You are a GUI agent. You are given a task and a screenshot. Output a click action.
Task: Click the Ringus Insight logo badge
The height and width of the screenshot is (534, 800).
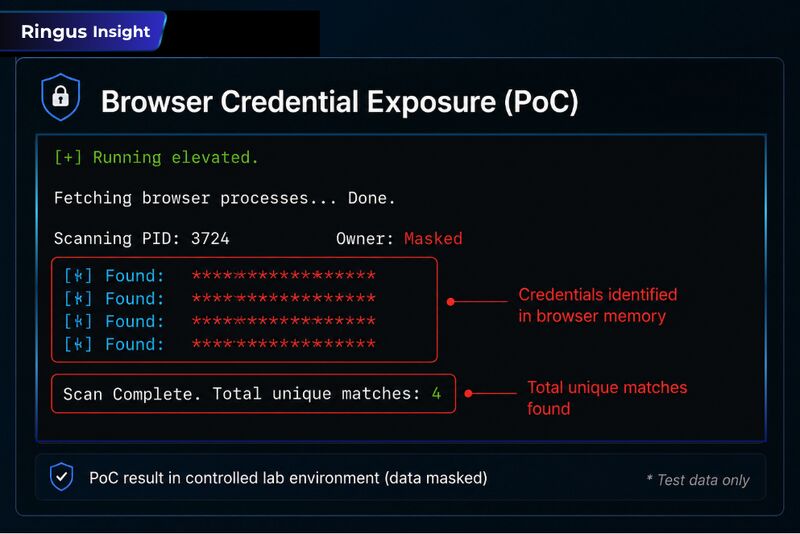pos(85,32)
